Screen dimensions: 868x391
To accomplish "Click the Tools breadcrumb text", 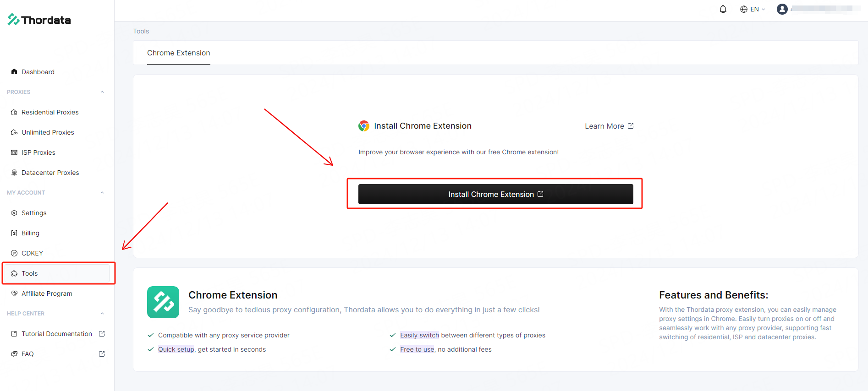I will point(141,31).
